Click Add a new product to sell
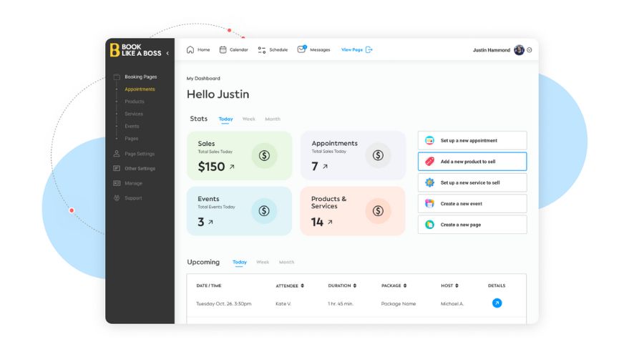Screen dimensions: 644x362 pyautogui.click(x=472, y=162)
